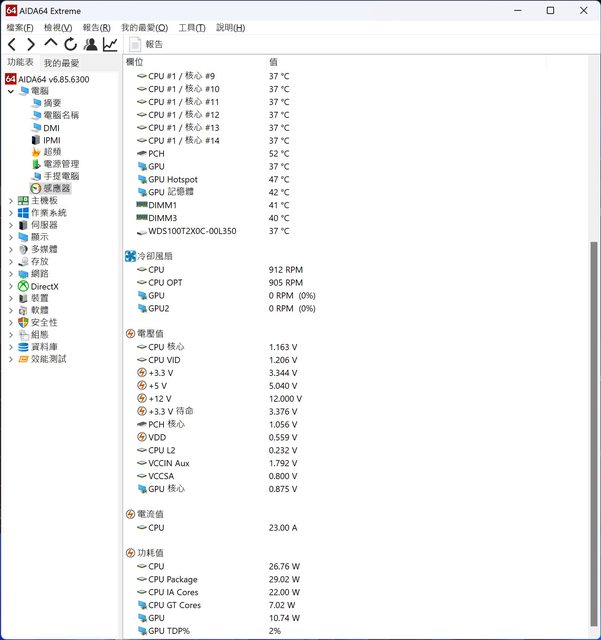Select the 電源管理 power management item
The height and width of the screenshot is (640, 601).
pos(61,164)
